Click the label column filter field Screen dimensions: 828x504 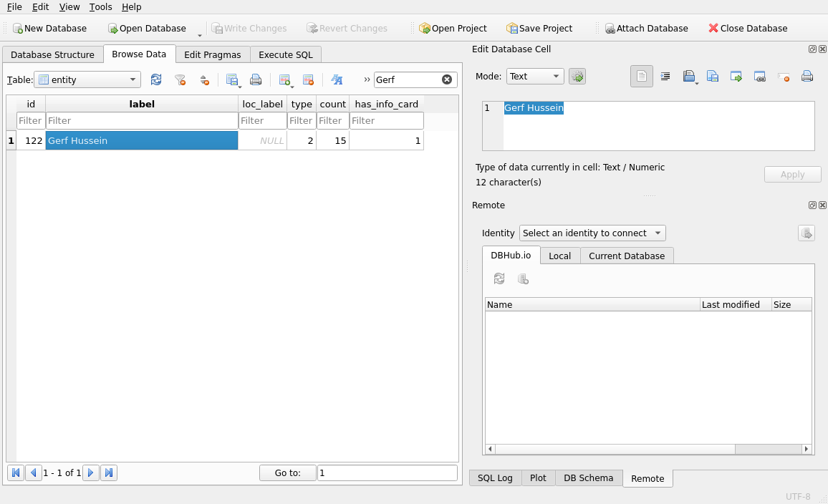(141, 121)
